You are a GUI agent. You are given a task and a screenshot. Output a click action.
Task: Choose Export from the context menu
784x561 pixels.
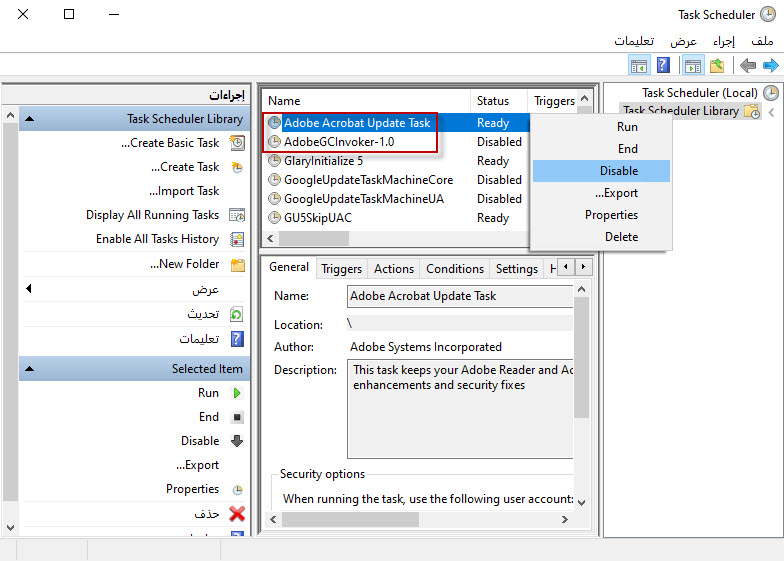(601, 193)
